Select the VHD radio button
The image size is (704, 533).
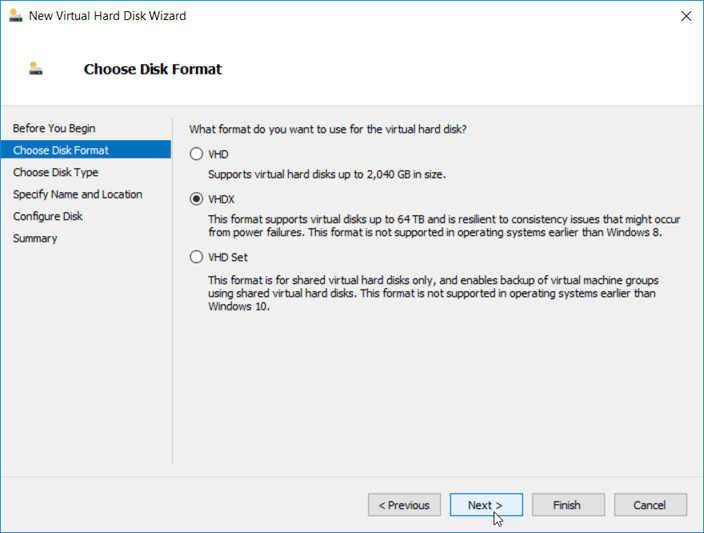pyautogui.click(x=196, y=154)
